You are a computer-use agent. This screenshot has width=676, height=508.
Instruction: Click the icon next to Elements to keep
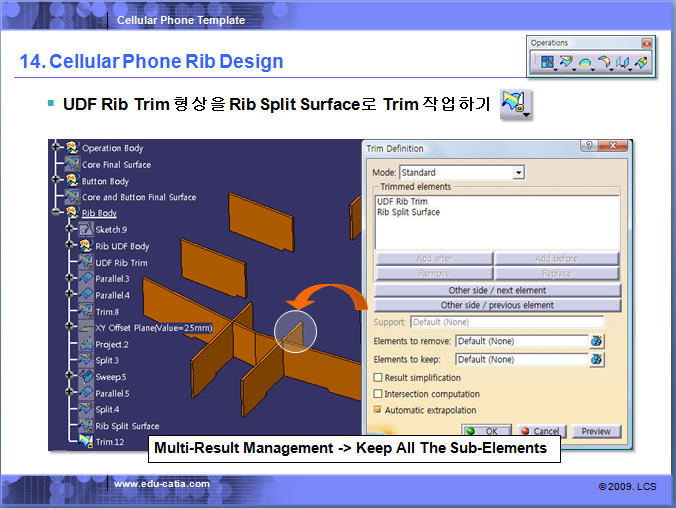[597, 359]
